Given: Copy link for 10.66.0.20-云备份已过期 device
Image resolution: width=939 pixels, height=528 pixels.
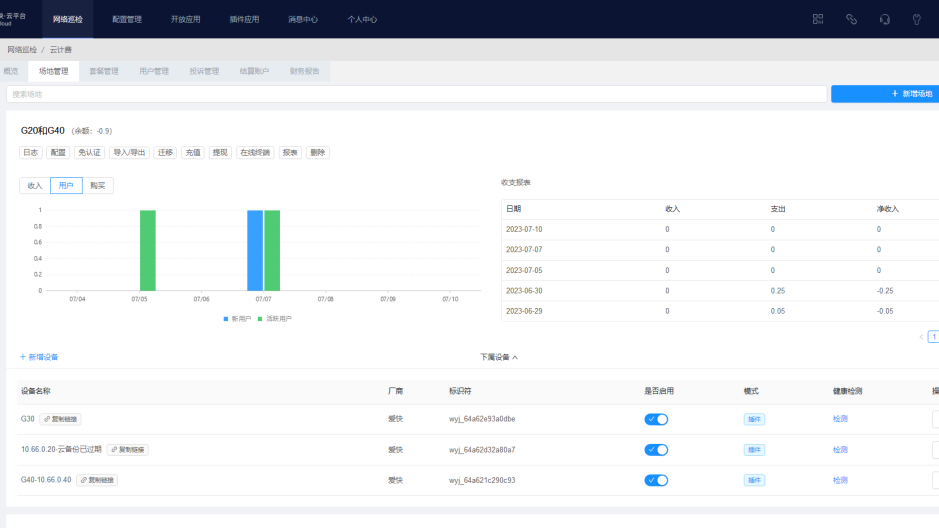Looking at the screenshot, I should coord(128,450).
